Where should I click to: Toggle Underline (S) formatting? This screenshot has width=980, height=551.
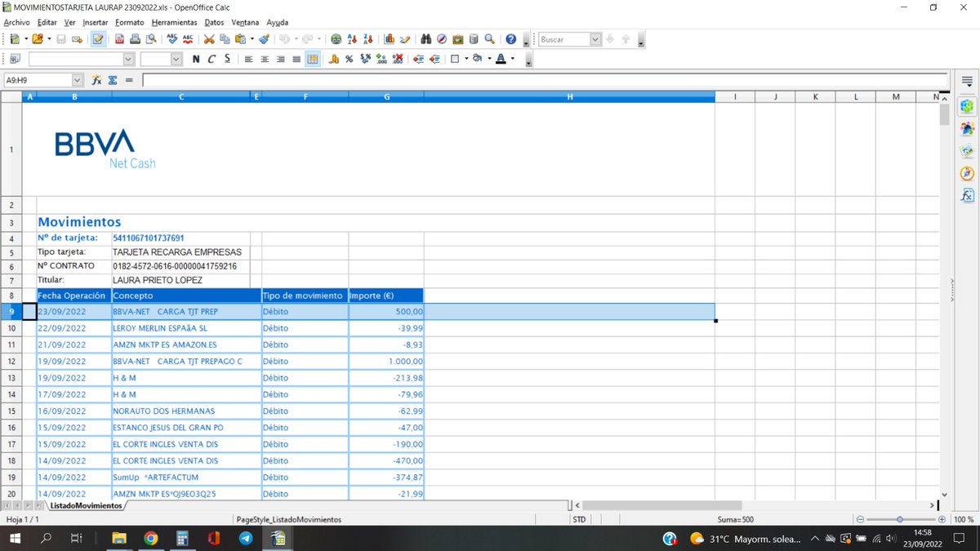click(x=227, y=59)
